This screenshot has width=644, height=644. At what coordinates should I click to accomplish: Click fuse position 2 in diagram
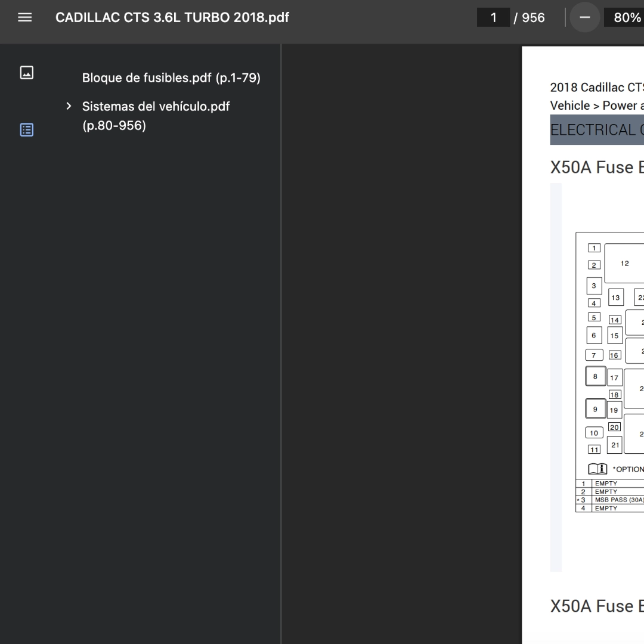coord(594,265)
